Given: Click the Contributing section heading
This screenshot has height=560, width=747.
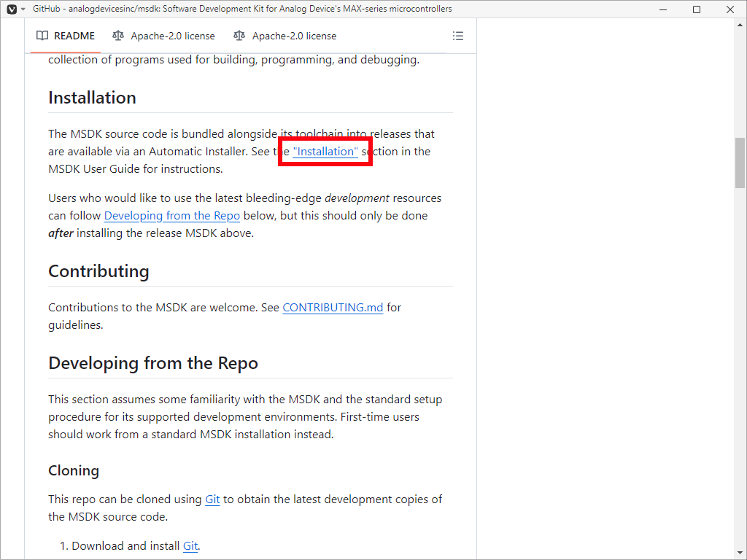Looking at the screenshot, I should point(98,271).
